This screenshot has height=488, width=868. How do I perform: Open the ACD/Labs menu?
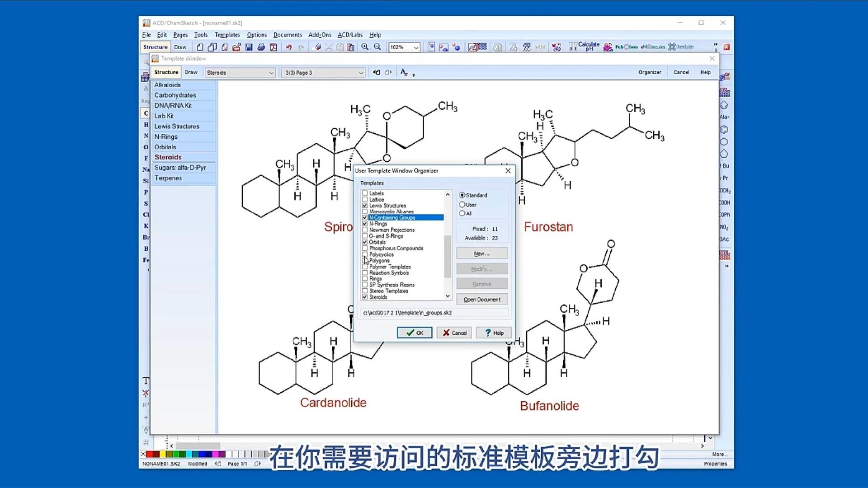click(x=350, y=35)
